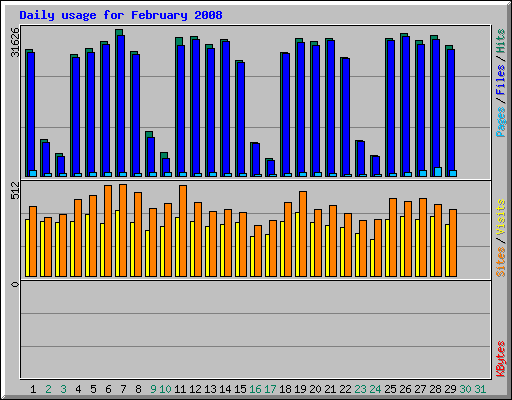512x400 pixels.
Task: Click day label '7' on the axis
Action: tap(123, 389)
